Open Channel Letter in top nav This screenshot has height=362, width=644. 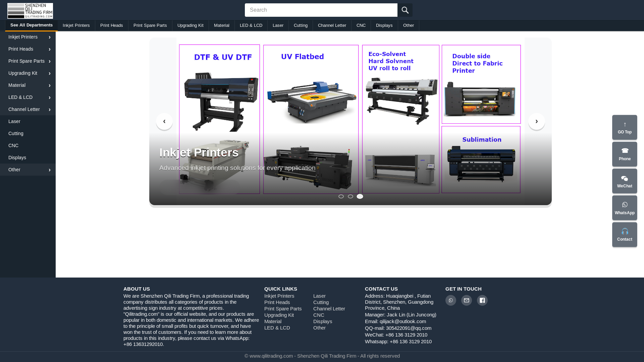coord(332,25)
